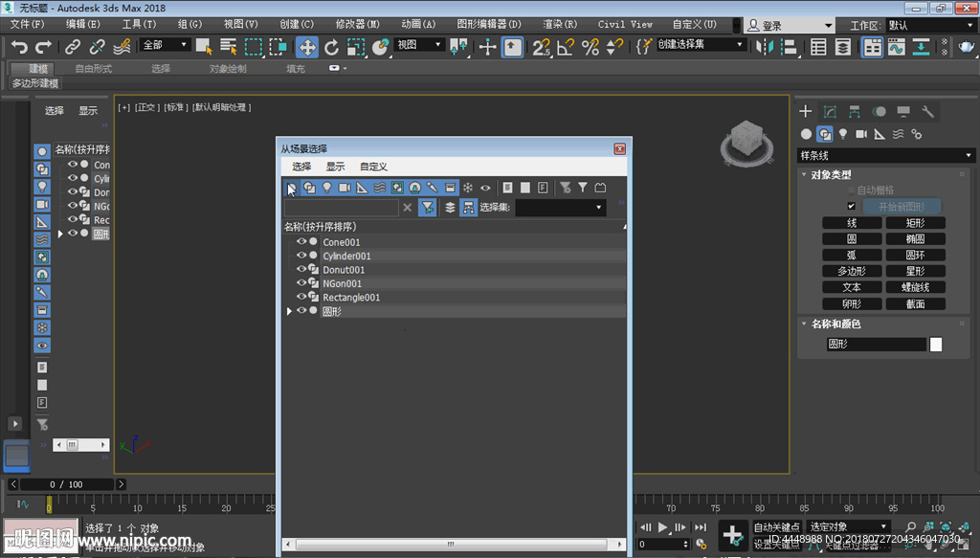The width and height of the screenshot is (980, 558).
Task: Click the 椭圆 spline button
Action: click(x=916, y=239)
